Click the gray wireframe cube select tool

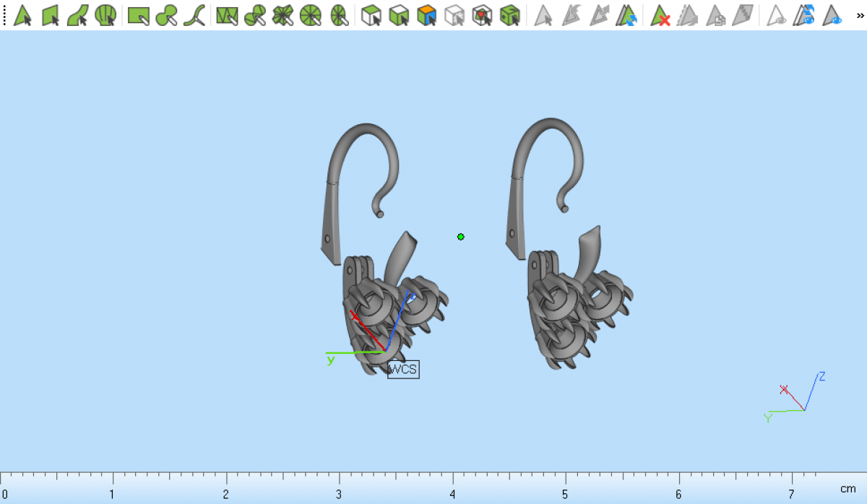point(454,15)
